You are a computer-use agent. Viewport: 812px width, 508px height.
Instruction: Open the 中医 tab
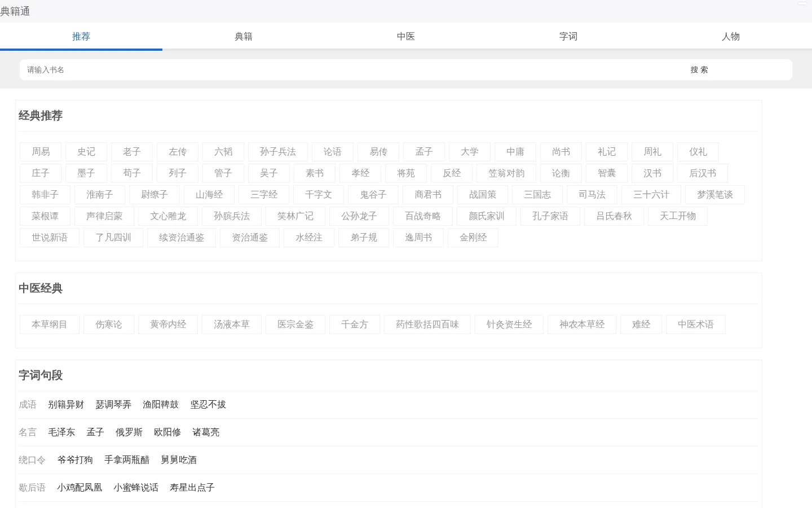pyautogui.click(x=406, y=36)
